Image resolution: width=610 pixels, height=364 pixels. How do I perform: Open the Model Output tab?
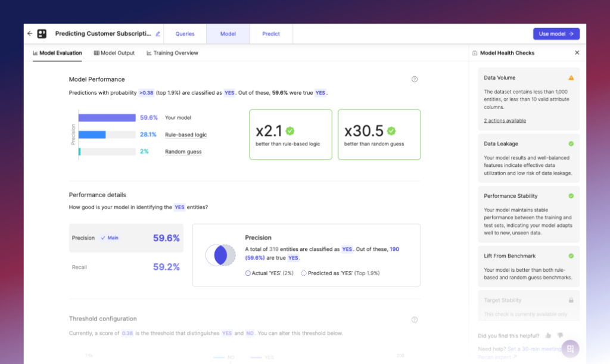point(114,53)
